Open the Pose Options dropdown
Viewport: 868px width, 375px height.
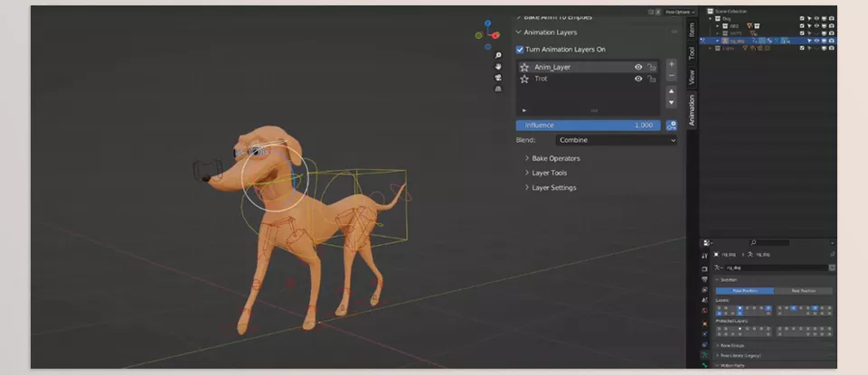coord(680,12)
